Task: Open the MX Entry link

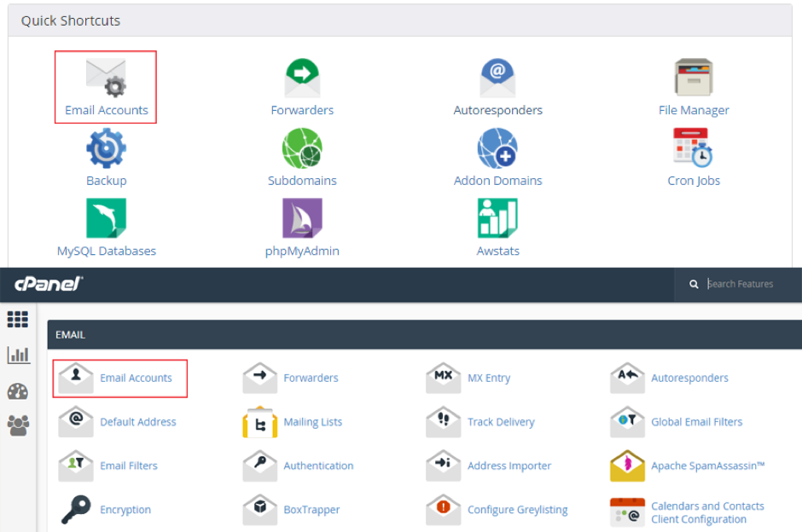Action: pyautogui.click(x=488, y=378)
